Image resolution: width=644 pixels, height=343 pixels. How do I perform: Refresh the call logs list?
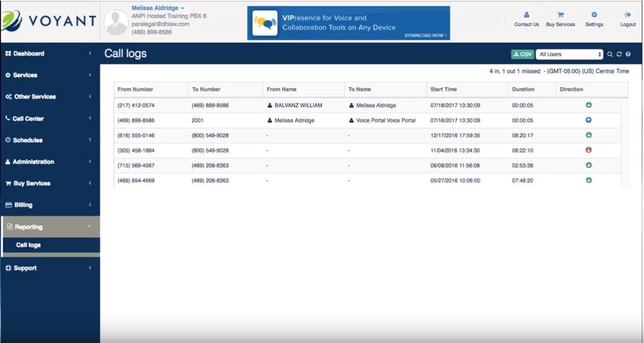click(x=618, y=54)
